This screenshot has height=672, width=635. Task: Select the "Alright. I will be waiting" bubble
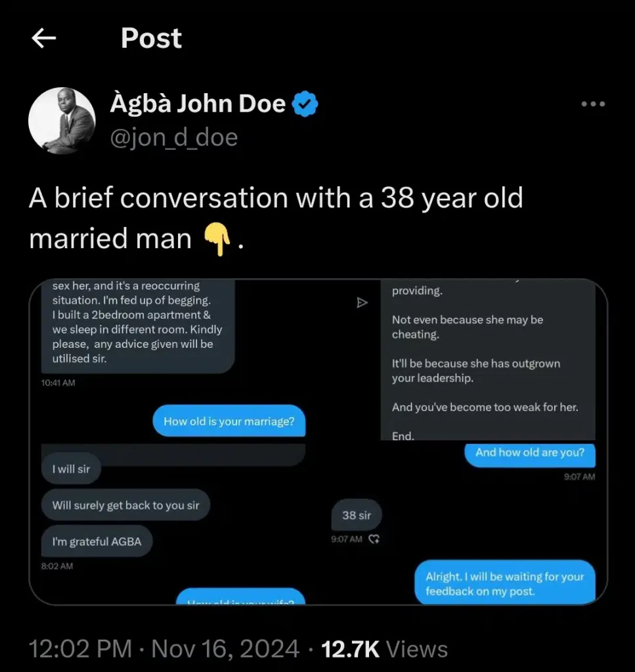[505, 583]
